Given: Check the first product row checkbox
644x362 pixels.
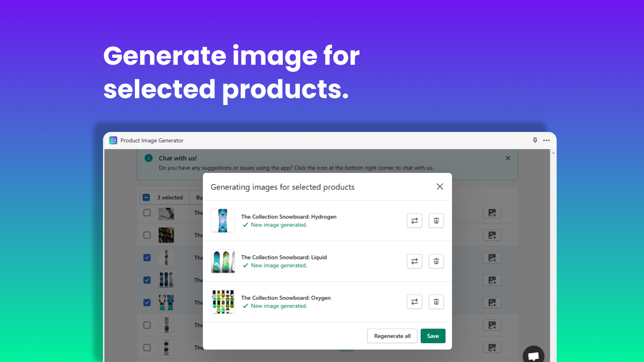Looking at the screenshot, I should click(147, 212).
